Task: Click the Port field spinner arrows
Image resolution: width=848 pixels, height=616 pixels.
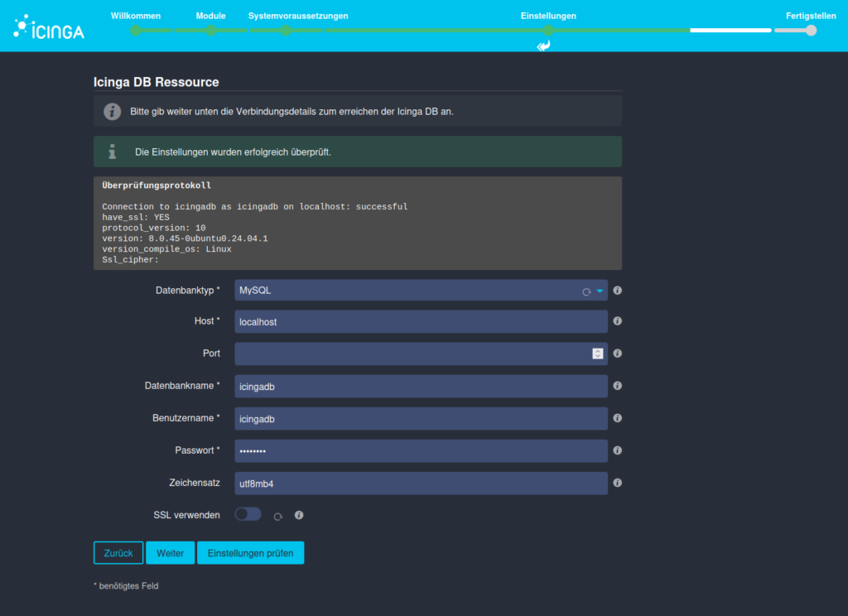Action: [598, 354]
